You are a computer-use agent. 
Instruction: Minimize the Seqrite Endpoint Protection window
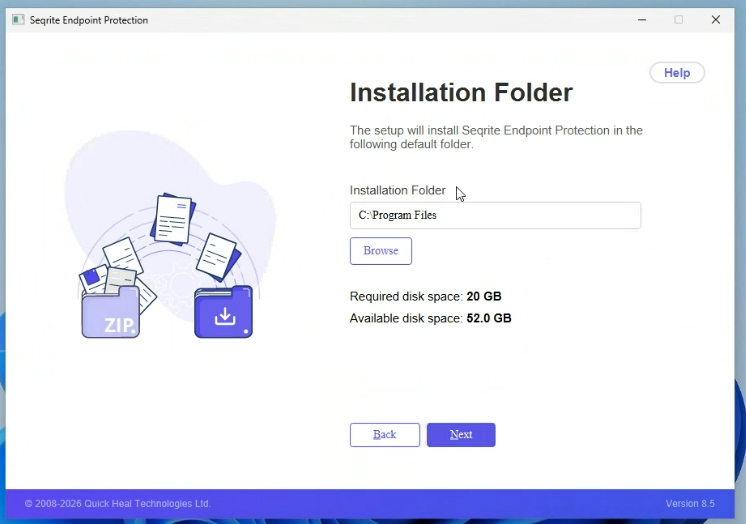point(642,20)
